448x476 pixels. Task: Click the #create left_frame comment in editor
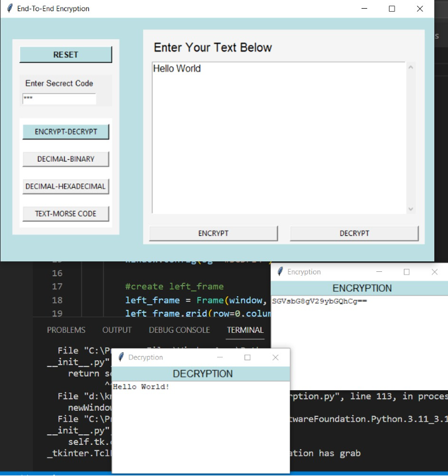[174, 287]
